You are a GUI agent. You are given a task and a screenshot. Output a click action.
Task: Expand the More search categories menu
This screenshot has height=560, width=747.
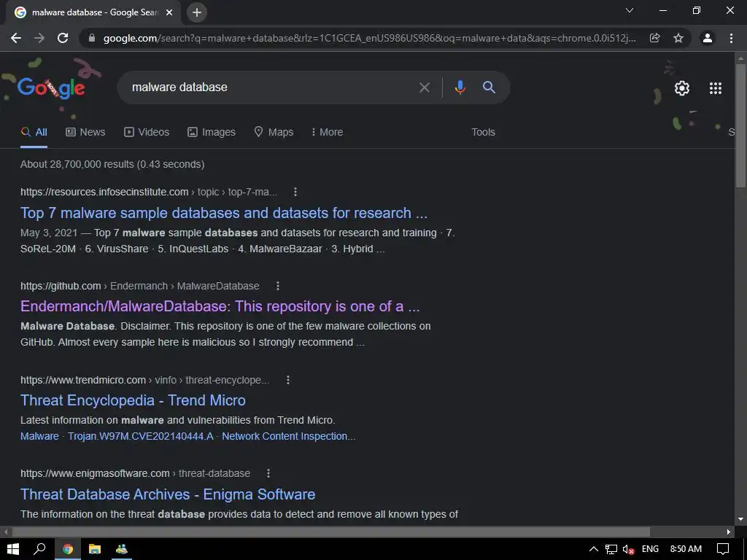[327, 132]
